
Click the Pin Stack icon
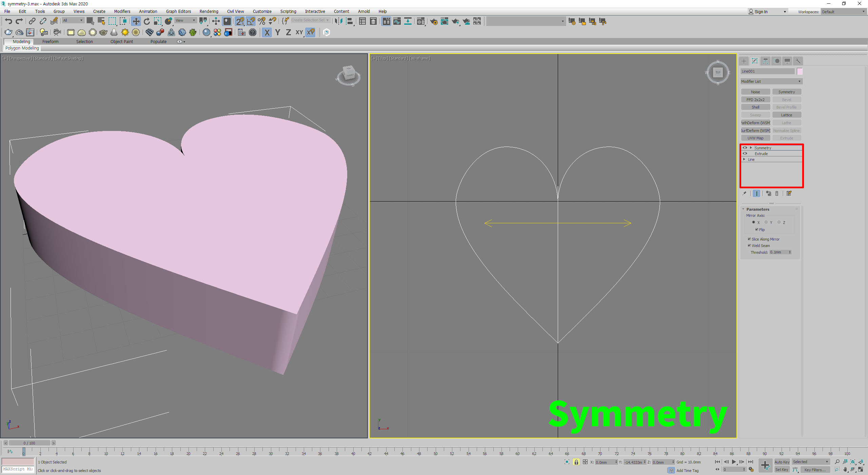(744, 194)
